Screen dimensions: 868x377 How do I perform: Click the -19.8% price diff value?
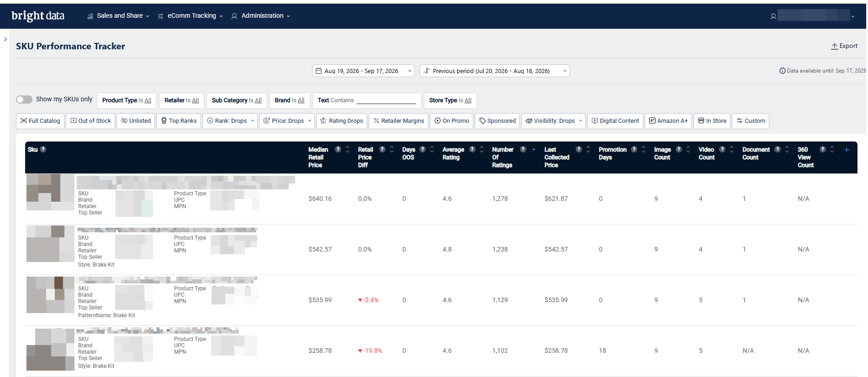(x=370, y=351)
